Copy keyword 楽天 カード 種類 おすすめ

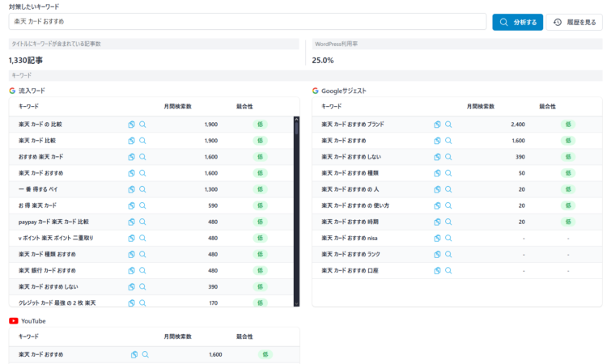[x=132, y=254]
